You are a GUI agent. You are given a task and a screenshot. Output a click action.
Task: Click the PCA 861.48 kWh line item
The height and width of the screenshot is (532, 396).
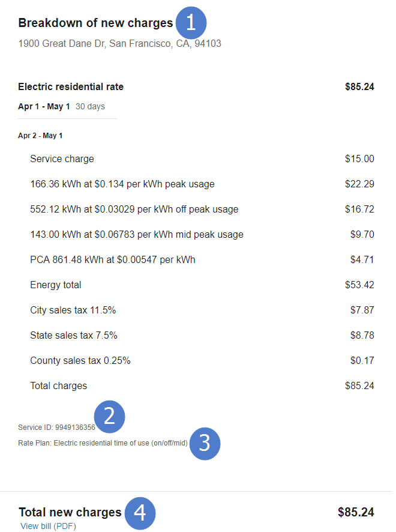pyautogui.click(x=112, y=260)
